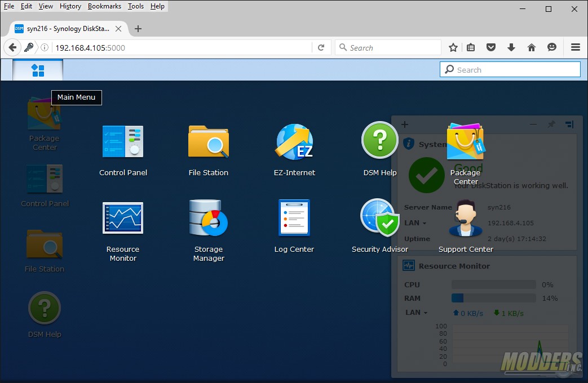Click the CPU usage bar
588x383 pixels.
pyautogui.click(x=493, y=284)
